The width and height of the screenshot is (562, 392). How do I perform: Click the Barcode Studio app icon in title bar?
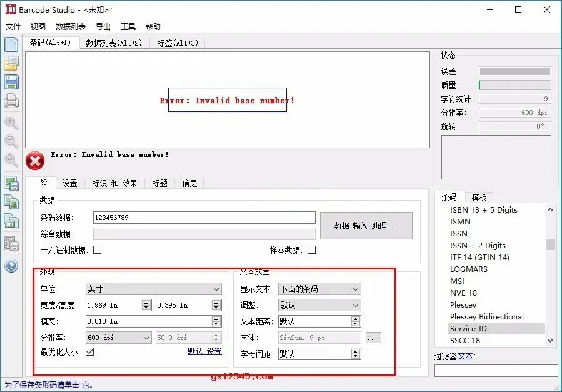tap(11, 9)
